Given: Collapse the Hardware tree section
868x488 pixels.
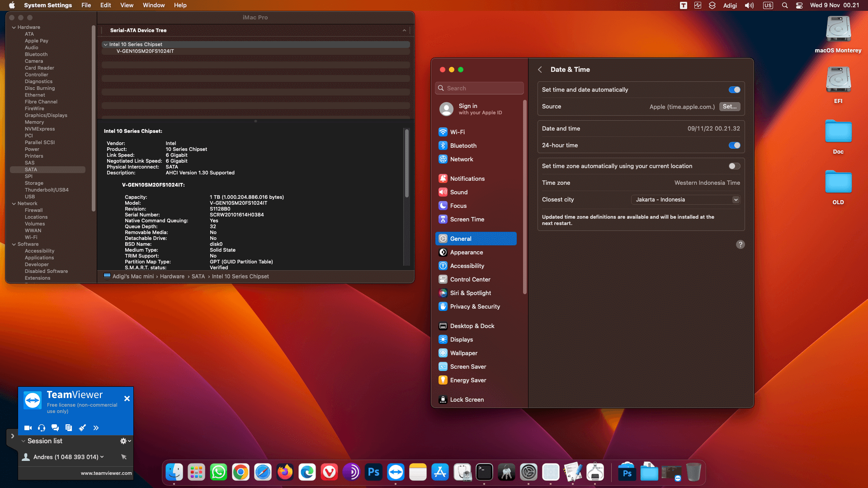Looking at the screenshot, I should point(14,28).
